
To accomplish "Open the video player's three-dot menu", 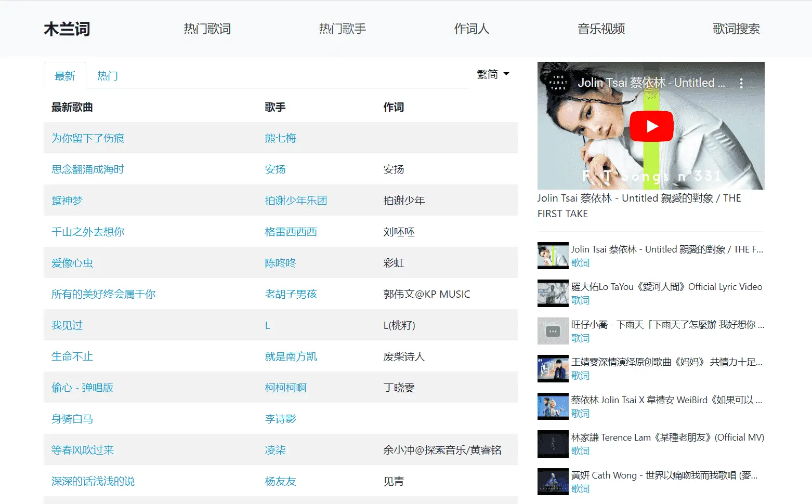I will point(741,82).
